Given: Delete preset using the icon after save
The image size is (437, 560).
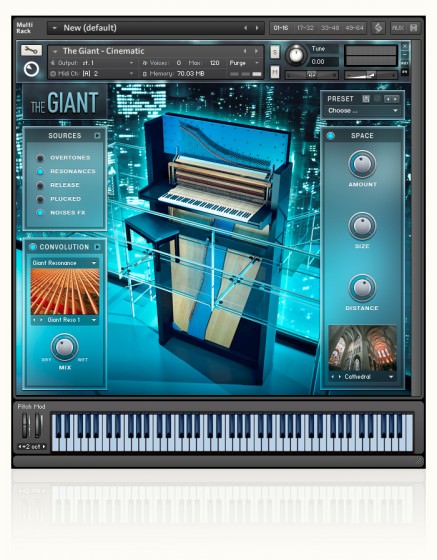Looking at the screenshot, I should (377, 99).
